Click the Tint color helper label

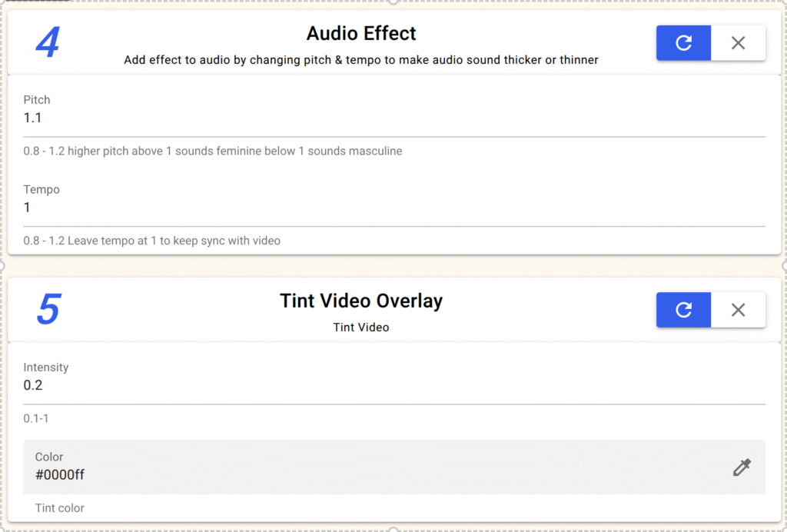[x=60, y=508]
